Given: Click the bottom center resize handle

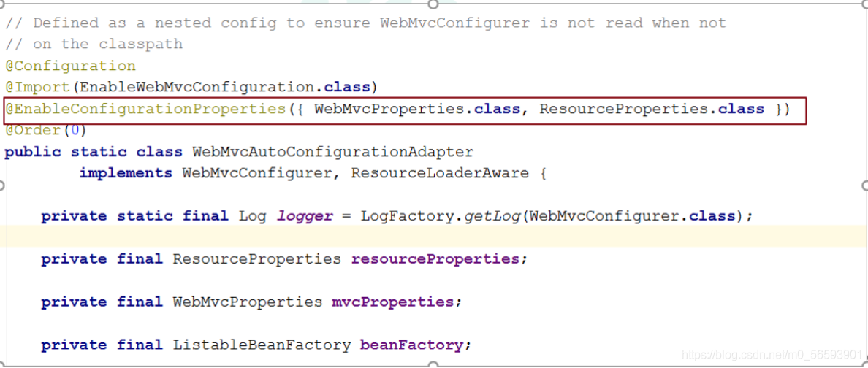Looking at the screenshot, I should click(433, 364).
